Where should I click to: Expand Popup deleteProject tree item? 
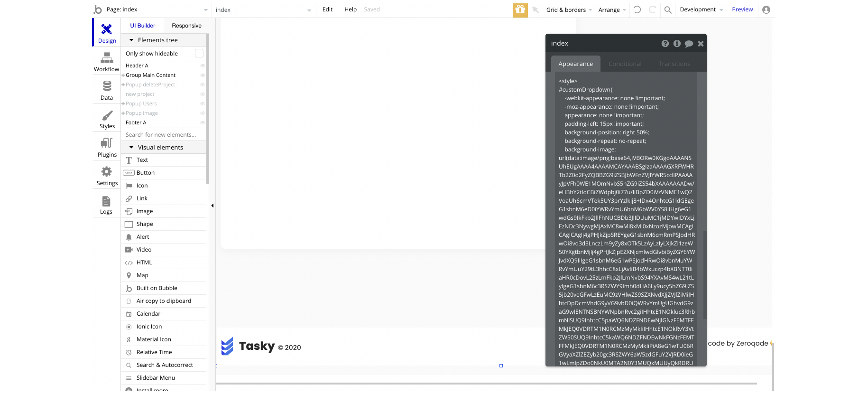coord(123,84)
